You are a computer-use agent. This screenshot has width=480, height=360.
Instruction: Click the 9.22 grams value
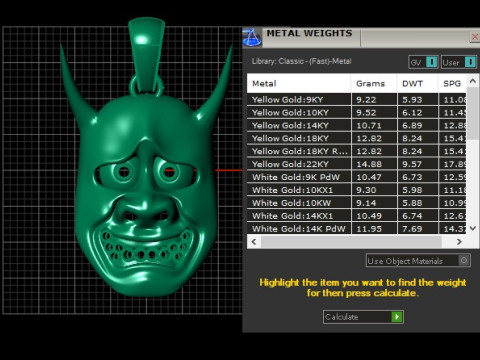[x=366, y=100]
